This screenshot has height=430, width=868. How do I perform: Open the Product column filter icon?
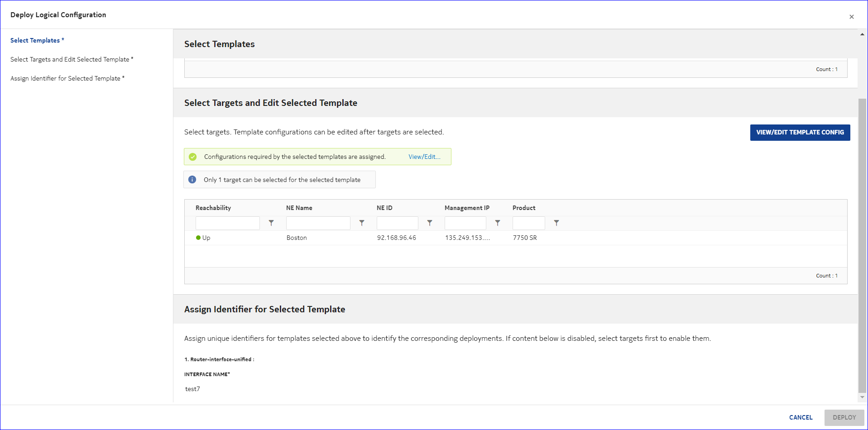coord(556,223)
